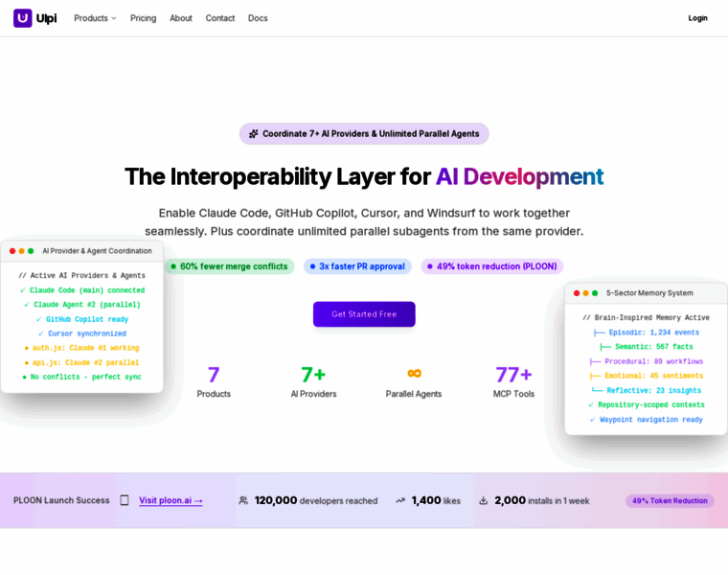Navigate to Contact
The image size is (728, 575).
tap(220, 18)
